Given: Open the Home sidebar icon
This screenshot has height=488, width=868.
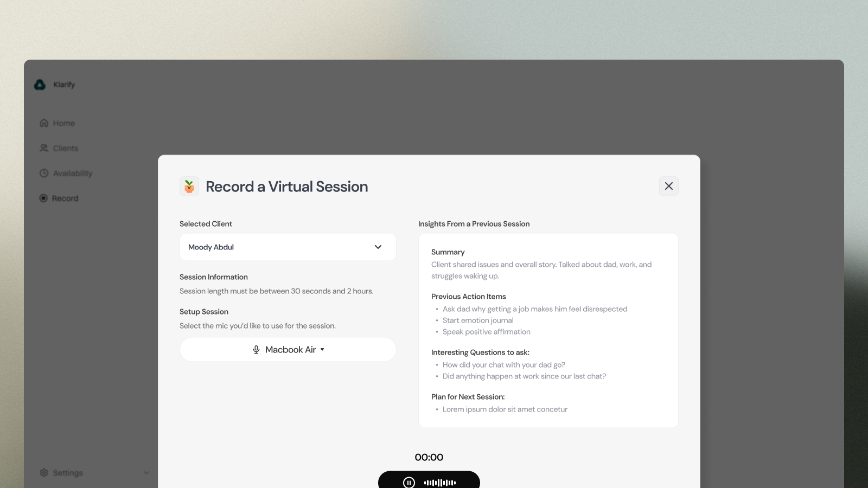Looking at the screenshot, I should pyautogui.click(x=44, y=123).
